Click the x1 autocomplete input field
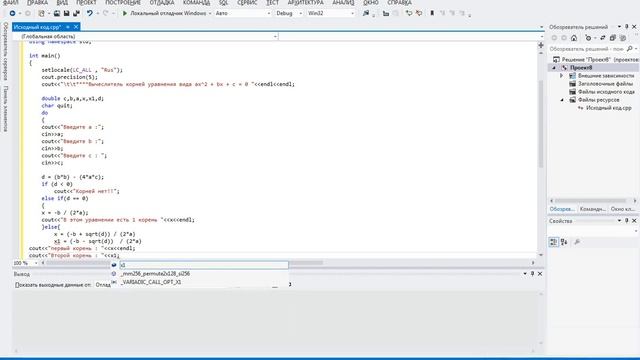 point(204,265)
